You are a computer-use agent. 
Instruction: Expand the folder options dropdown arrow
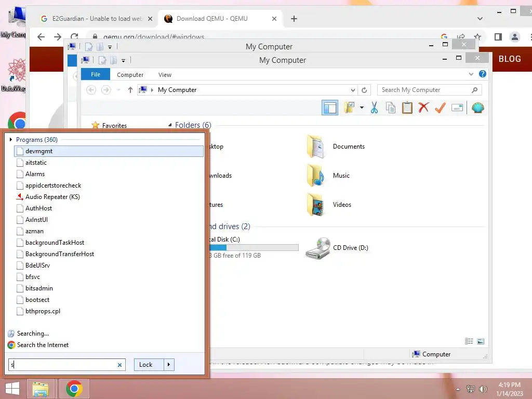point(362,108)
